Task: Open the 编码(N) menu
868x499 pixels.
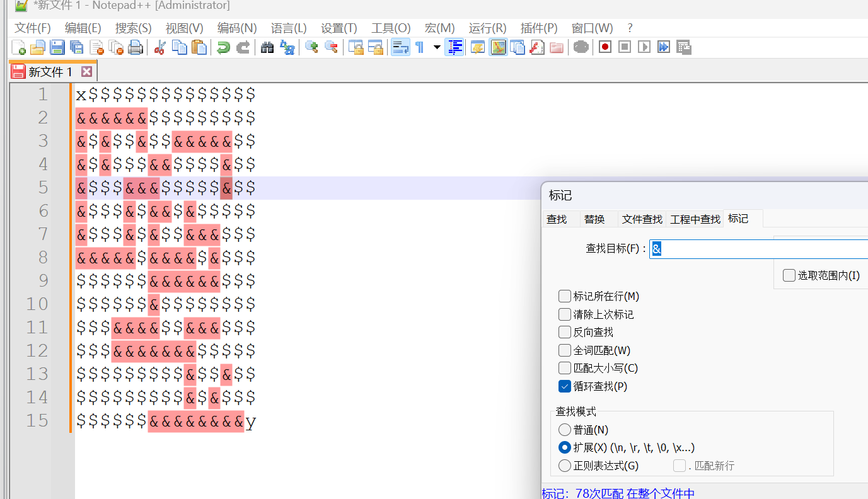Action: [x=237, y=28]
